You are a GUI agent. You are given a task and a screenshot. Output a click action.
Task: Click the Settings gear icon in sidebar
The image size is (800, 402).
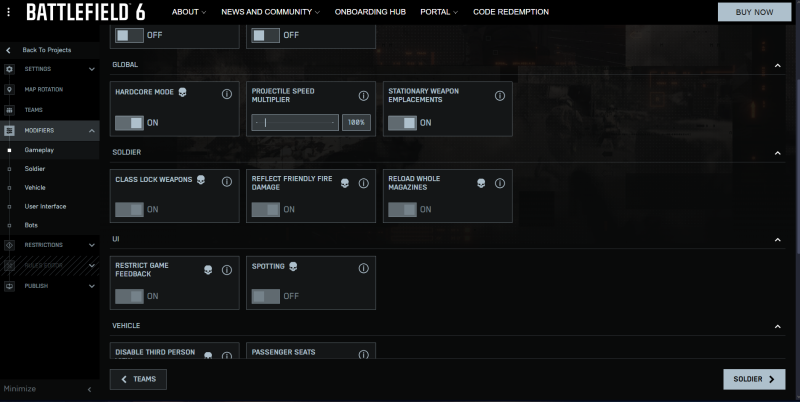9,69
